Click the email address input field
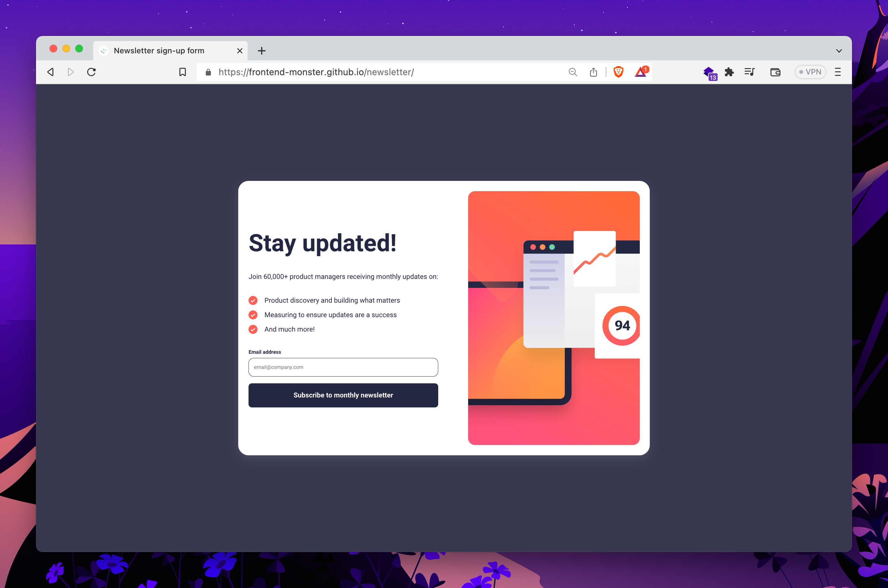This screenshot has height=588, width=888. pos(343,366)
